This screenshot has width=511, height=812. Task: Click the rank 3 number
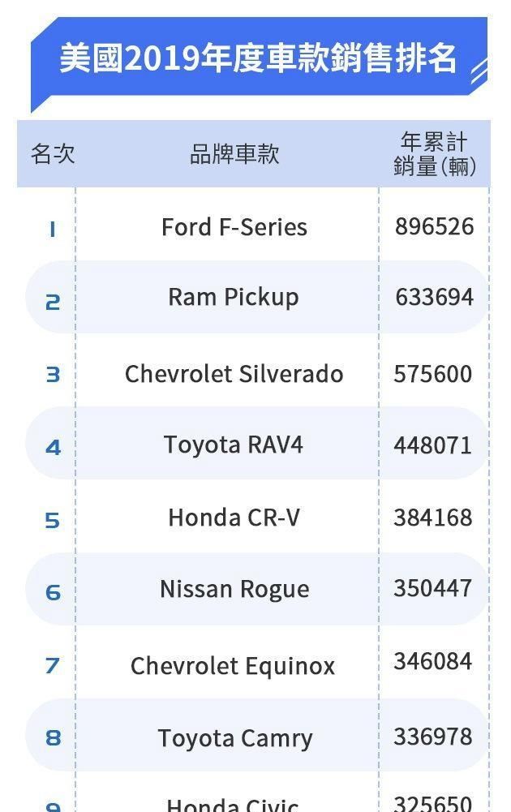pyautogui.click(x=53, y=375)
